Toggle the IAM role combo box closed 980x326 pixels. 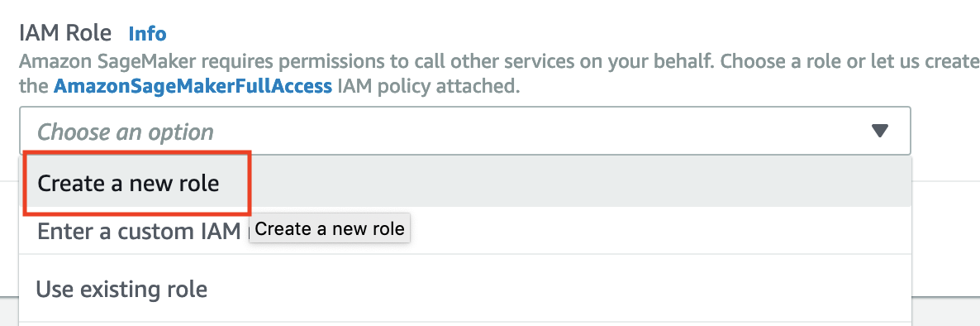(x=465, y=131)
